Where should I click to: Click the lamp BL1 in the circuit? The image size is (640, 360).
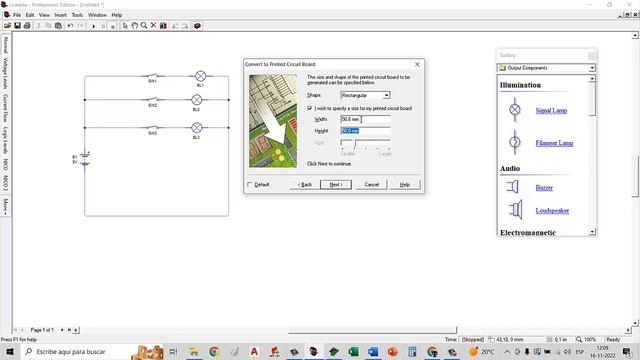(200, 76)
